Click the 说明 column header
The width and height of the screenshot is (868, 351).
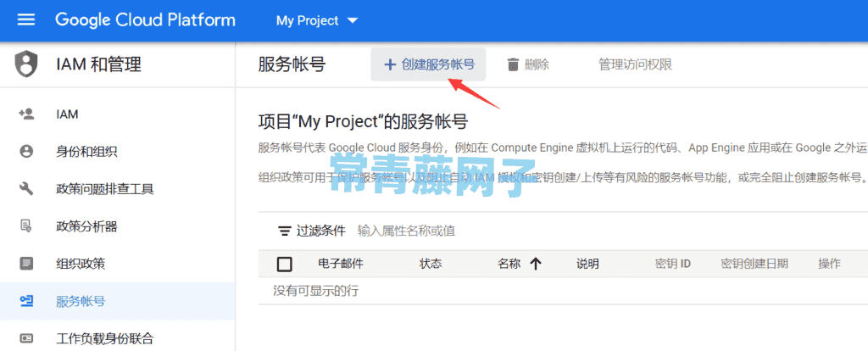click(588, 264)
